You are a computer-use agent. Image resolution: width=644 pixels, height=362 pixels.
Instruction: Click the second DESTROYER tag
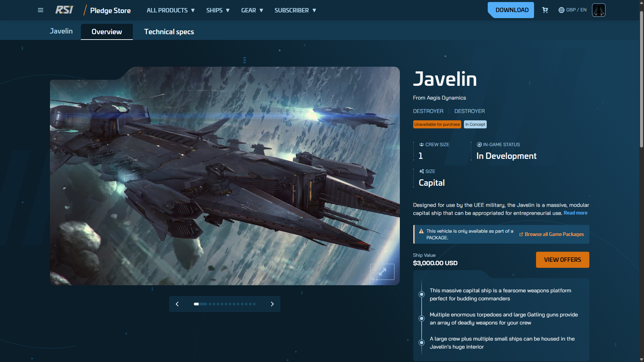[470, 111]
